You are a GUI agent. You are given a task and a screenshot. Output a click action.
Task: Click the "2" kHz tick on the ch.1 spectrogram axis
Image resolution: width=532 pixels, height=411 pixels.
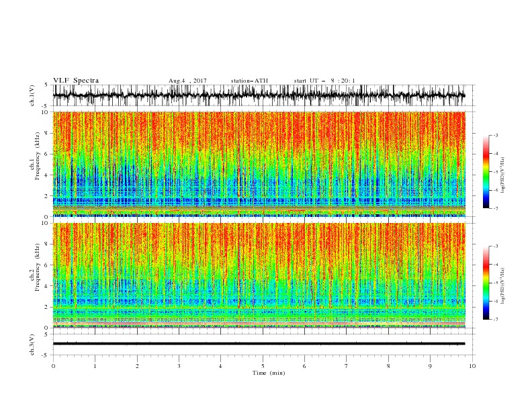coord(47,196)
